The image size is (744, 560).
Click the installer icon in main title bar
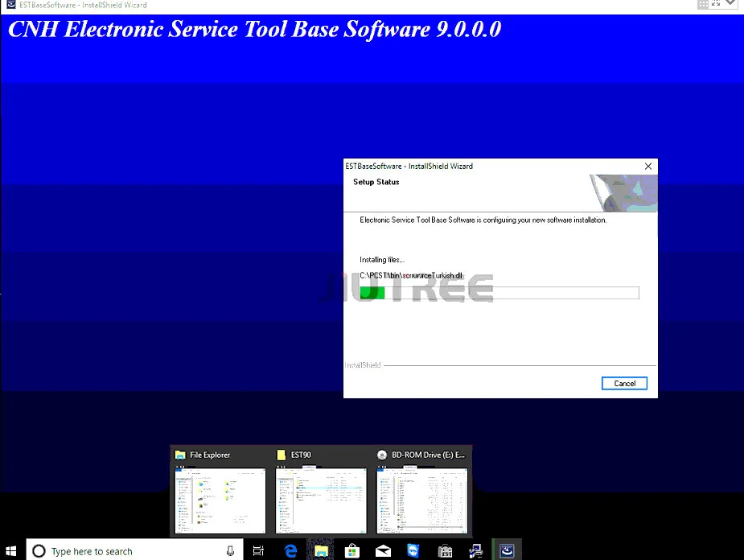[10, 4]
